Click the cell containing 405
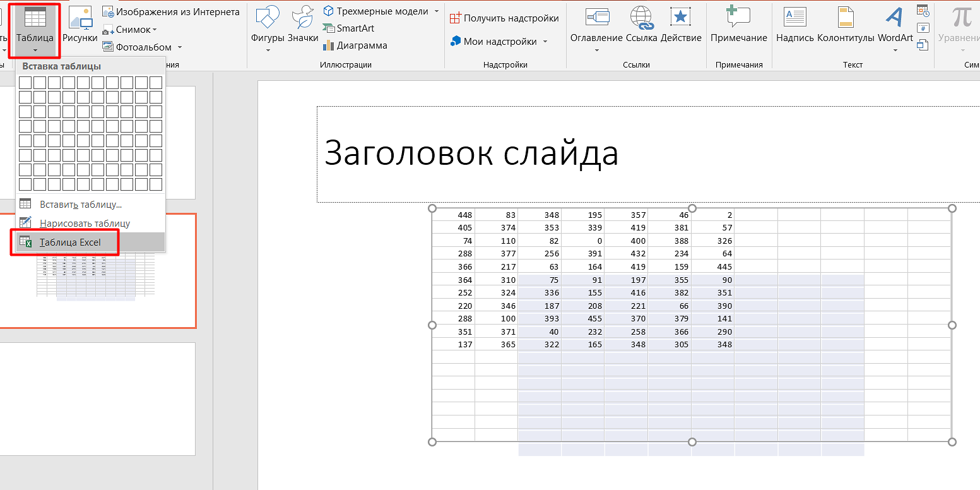The height and width of the screenshot is (490, 980). pos(453,228)
